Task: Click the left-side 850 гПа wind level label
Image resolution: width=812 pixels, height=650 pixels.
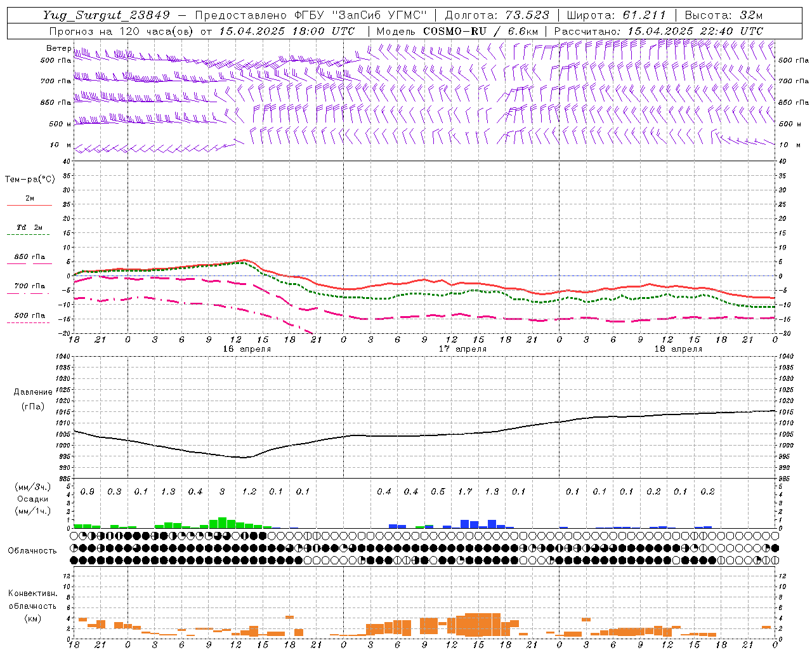Action: click(x=56, y=102)
